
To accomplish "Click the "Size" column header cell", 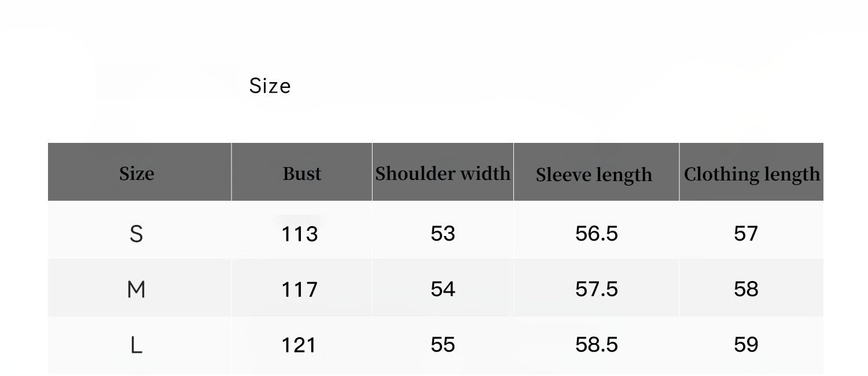I will (137, 174).
